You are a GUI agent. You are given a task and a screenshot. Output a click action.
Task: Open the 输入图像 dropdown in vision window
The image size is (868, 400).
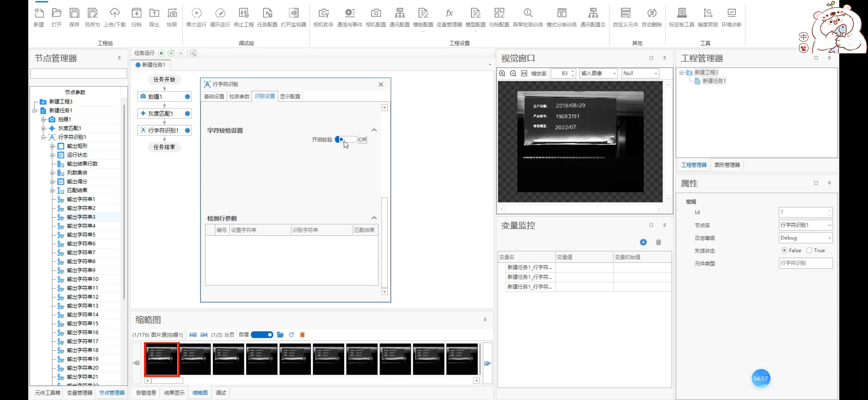(599, 73)
